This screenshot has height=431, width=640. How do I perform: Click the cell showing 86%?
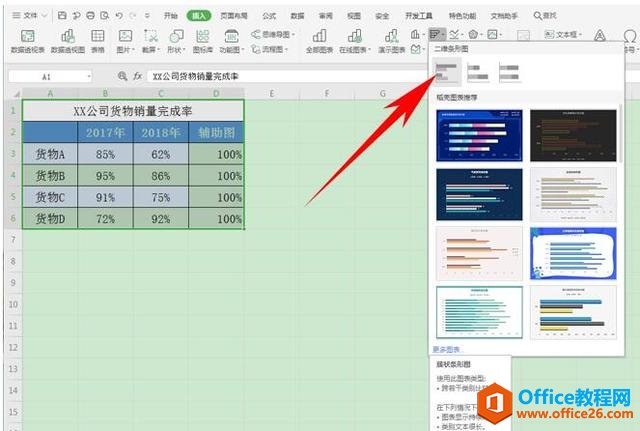pyautogui.click(x=161, y=176)
